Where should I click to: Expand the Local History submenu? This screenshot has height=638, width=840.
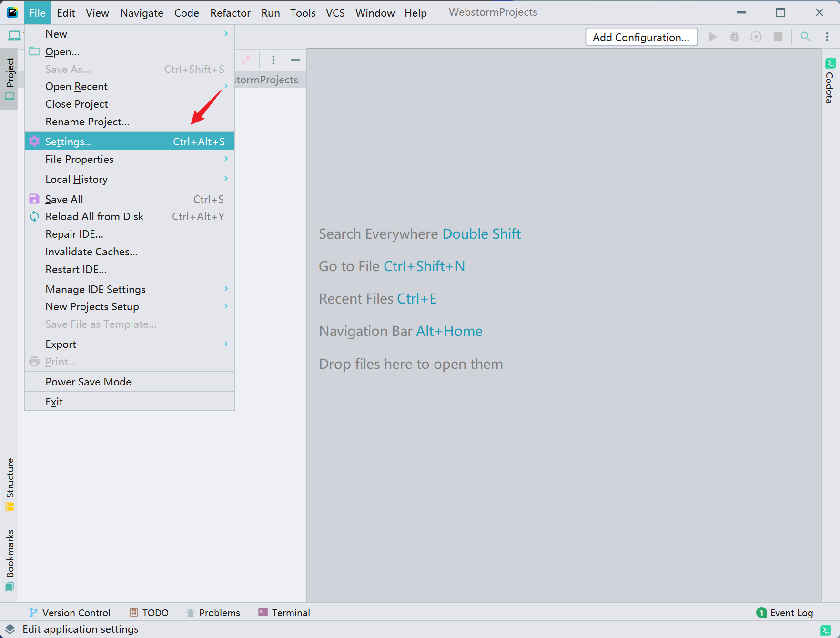130,179
